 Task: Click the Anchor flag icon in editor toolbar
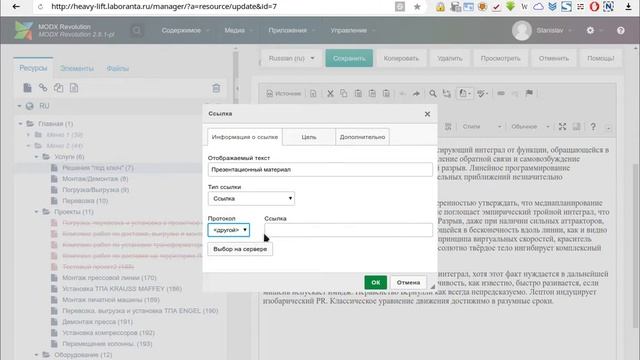[529, 93]
